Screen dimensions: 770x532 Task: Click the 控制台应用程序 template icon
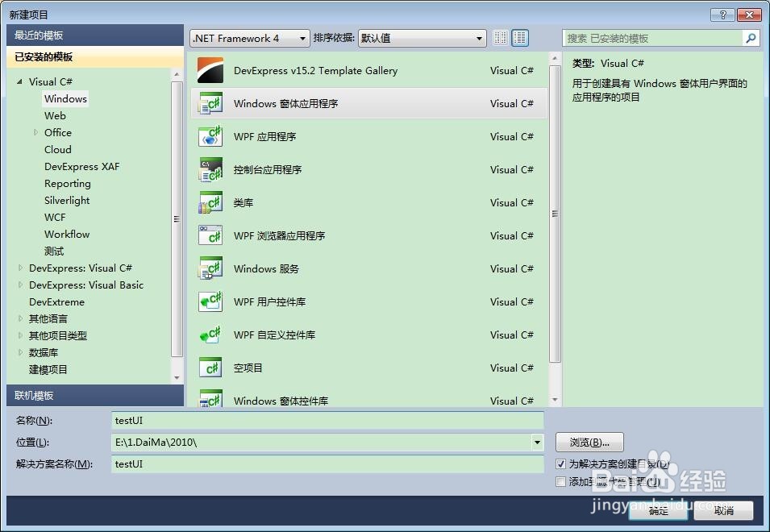tap(210, 169)
